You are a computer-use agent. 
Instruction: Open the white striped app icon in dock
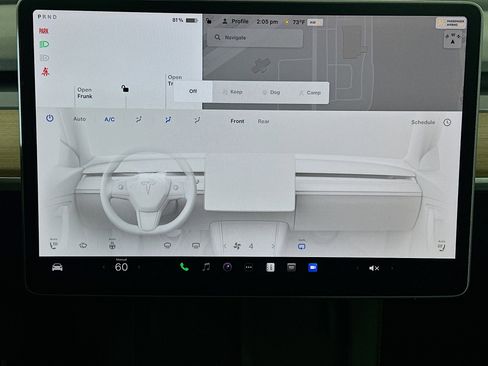coord(270,267)
